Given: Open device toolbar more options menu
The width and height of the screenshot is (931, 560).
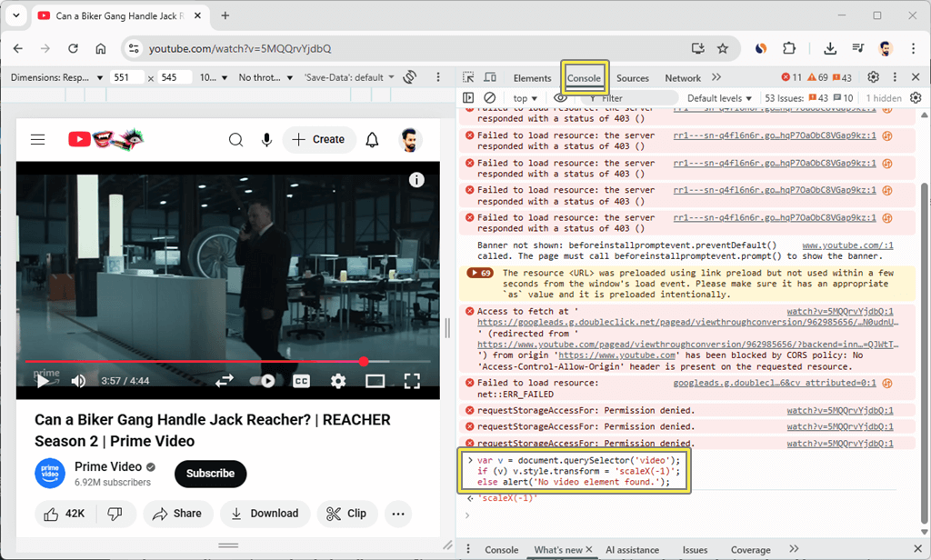Looking at the screenshot, I should (438, 77).
